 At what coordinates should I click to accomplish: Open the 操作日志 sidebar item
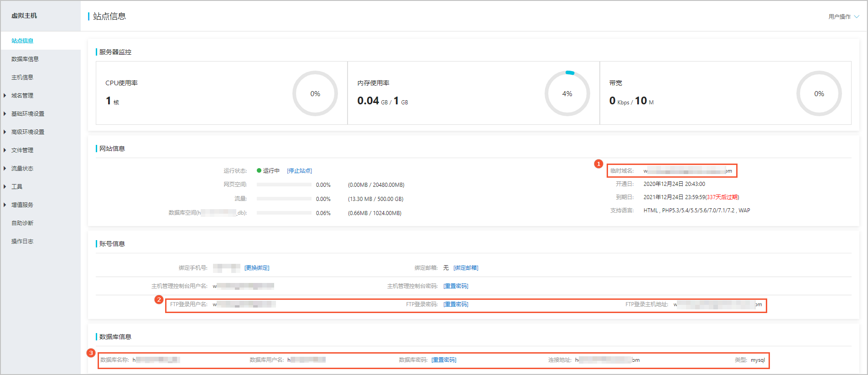(22, 241)
